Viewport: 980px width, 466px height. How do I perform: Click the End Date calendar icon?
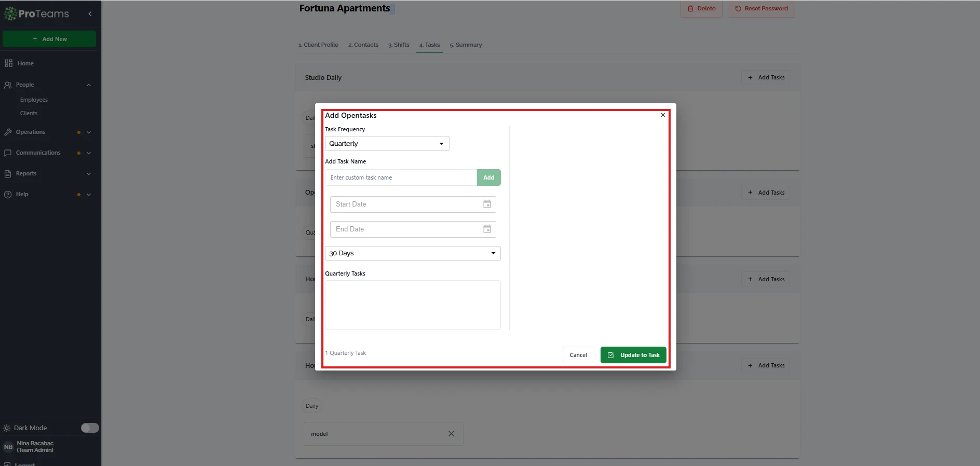[x=487, y=229]
